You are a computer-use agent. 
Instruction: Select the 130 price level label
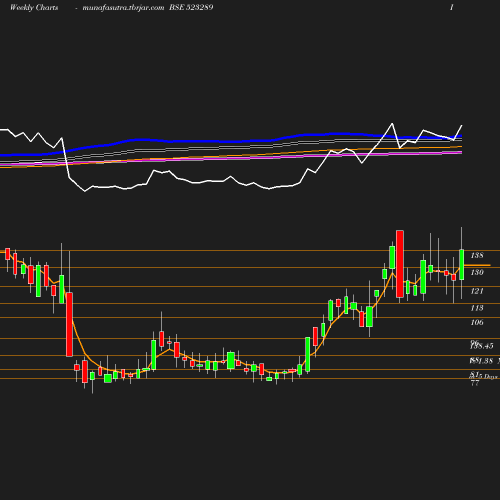click(477, 272)
